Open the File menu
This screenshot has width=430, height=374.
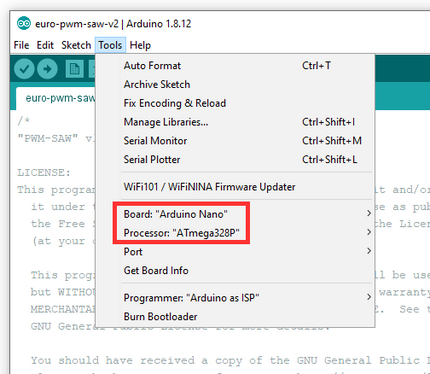click(21, 45)
